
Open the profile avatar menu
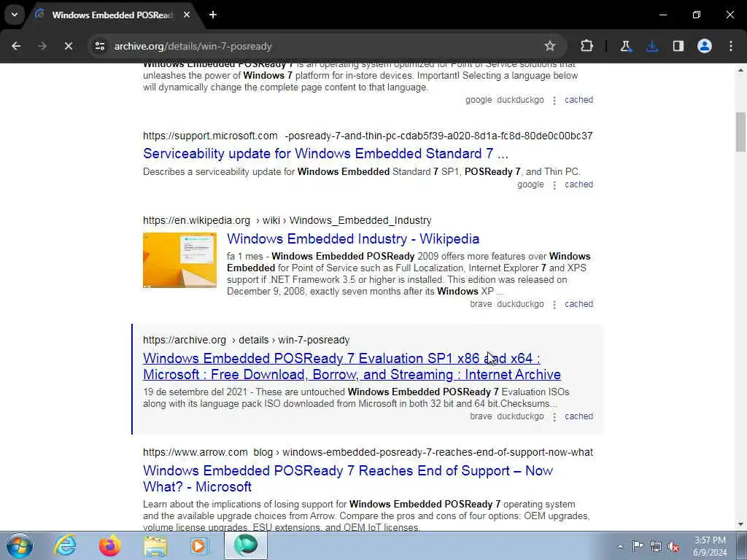tap(705, 46)
